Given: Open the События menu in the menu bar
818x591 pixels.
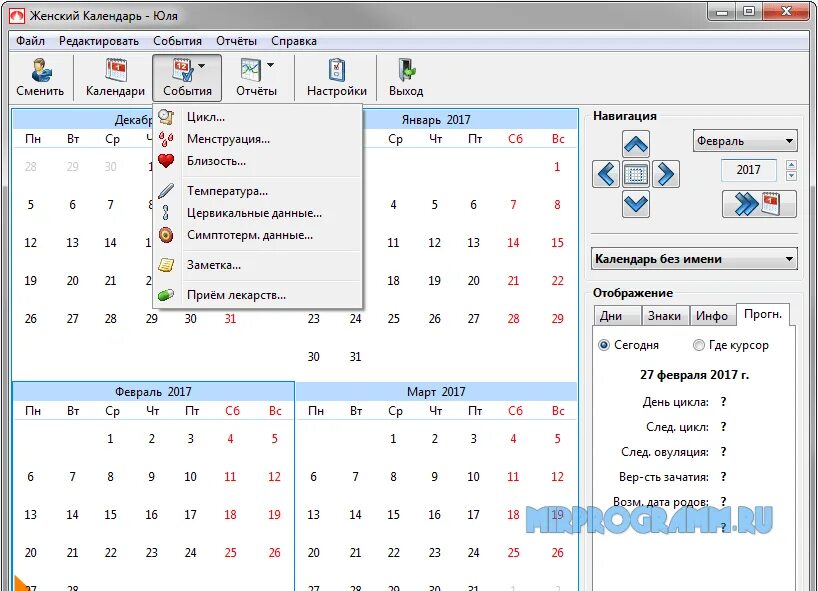Looking at the screenshot, I should click(177, 41).
